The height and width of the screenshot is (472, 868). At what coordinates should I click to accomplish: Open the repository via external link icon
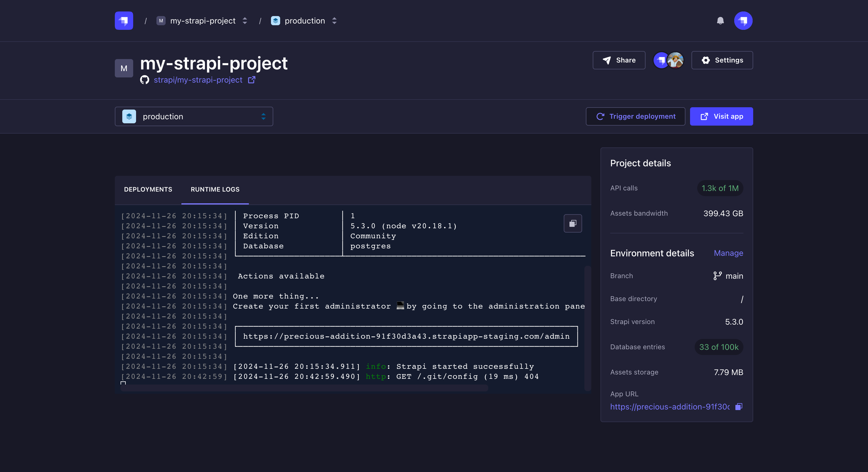click(x=251, y=80)
